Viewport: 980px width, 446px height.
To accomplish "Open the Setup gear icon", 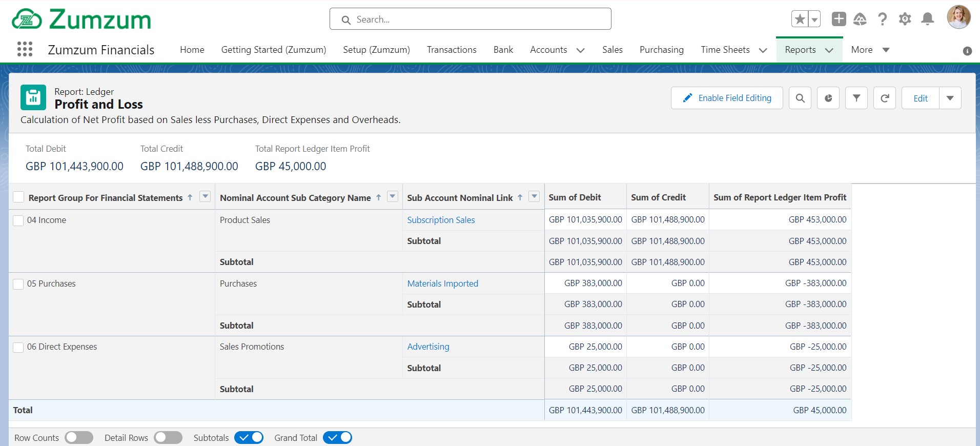I will click(x=905, y=19).
